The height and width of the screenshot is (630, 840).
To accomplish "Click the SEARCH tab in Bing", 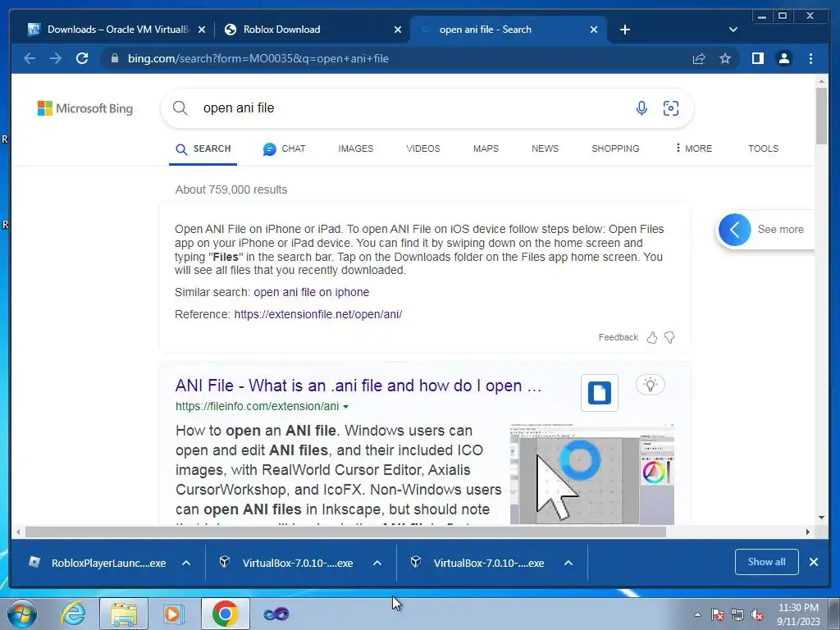I will [203, 149].
